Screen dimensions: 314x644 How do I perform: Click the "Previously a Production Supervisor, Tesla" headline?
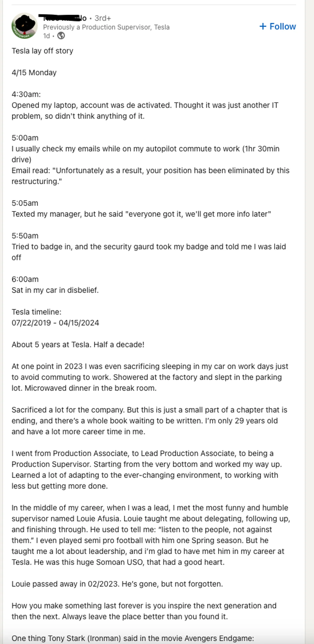[106, 27]
